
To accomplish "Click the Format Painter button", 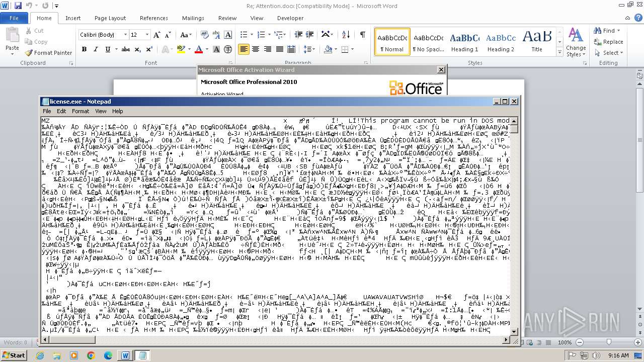I will pyautogui.click(x=49, y=53).
